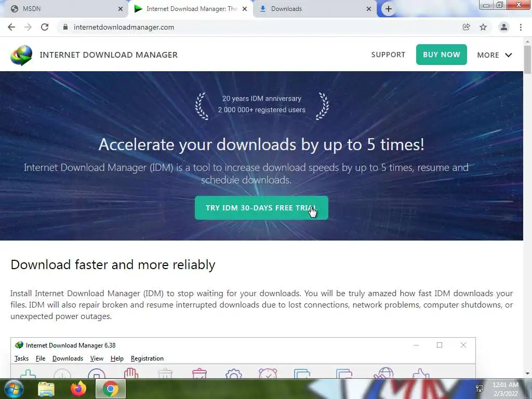Image resolution: width=532 pixels, height=399 pixels.
Task: Click page scrollbar down arrow
Action: click(528, 374)
